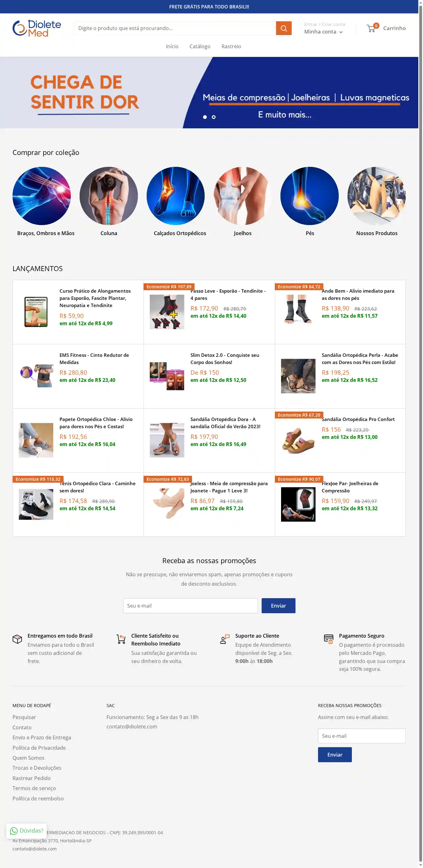The width and height of the screenshot is (423, 868).
Task: Open the Trocas e Devoluções footer link
Action: 37,768
